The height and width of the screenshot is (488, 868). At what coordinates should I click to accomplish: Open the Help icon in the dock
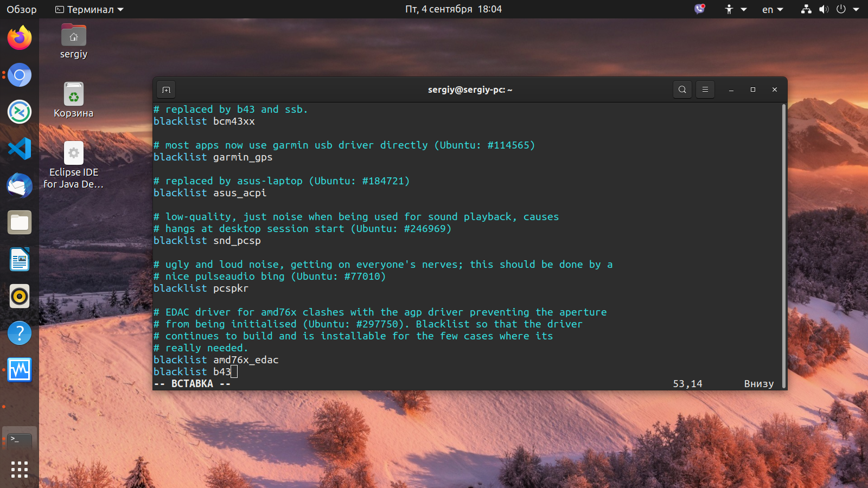pyautogui.click(x=20, y=333)
